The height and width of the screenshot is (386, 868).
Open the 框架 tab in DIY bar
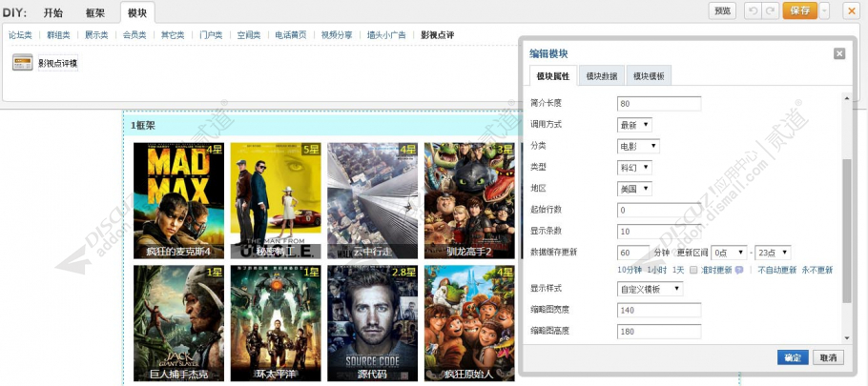(95, 12)
